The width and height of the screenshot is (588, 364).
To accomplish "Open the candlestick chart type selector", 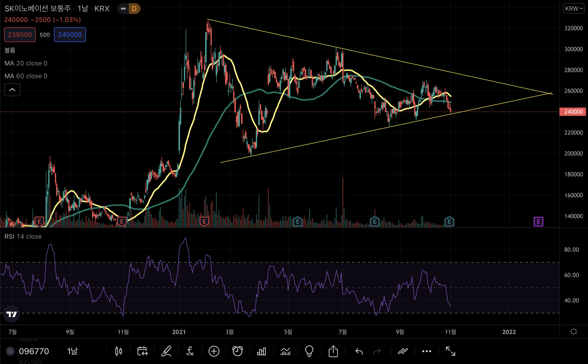I will (118, 351).
